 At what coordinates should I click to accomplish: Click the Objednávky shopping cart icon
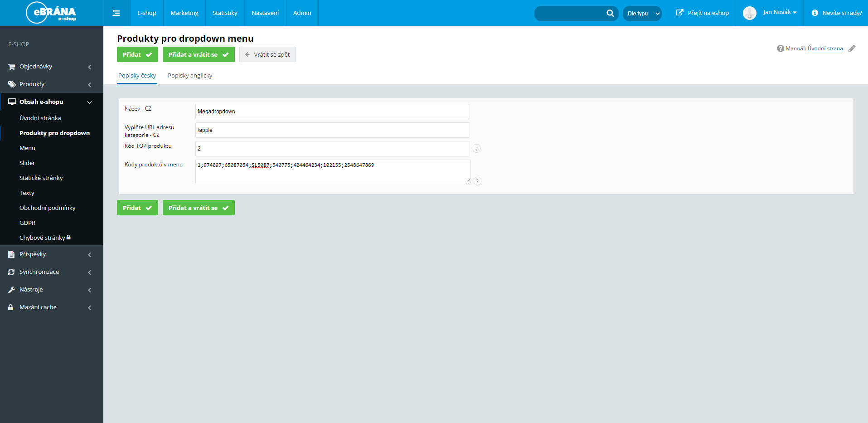(x=12, y=67)
